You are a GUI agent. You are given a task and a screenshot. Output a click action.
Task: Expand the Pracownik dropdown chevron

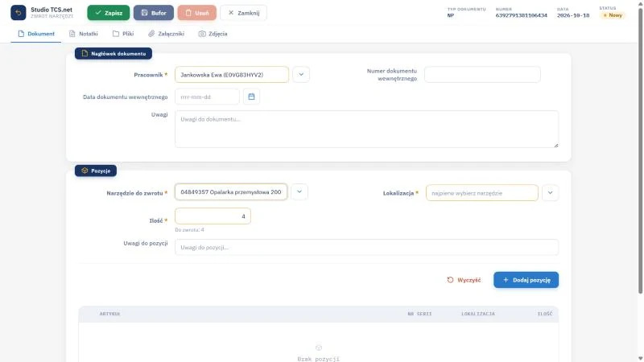pos(301,75)
